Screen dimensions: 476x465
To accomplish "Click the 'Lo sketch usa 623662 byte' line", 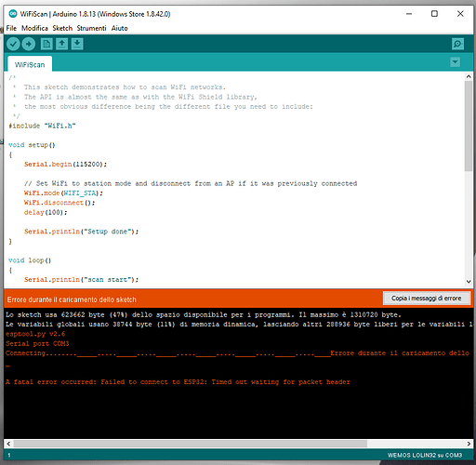I will click(x=204, y=314).
